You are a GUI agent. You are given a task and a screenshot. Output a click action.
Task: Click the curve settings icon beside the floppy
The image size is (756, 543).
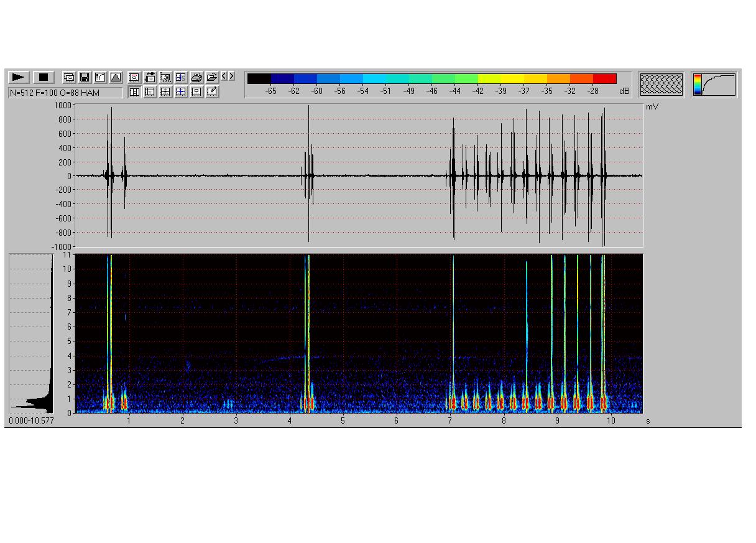click(100, 77)
